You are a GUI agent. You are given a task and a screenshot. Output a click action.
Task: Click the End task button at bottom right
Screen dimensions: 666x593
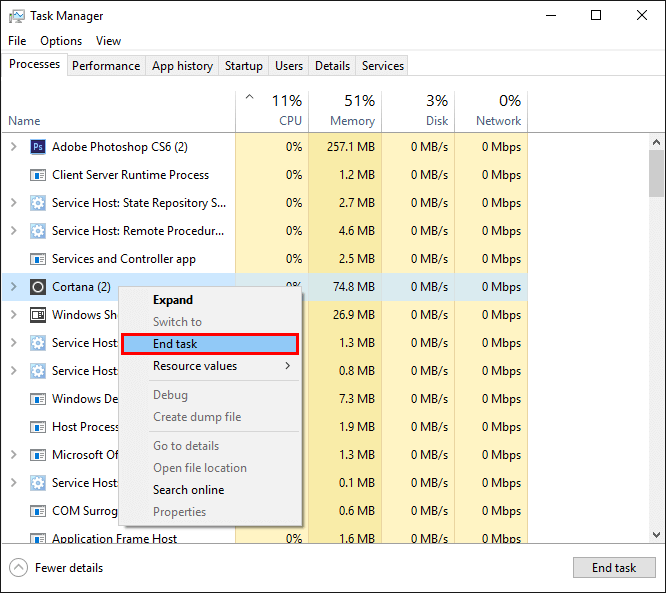pos(614,568)
